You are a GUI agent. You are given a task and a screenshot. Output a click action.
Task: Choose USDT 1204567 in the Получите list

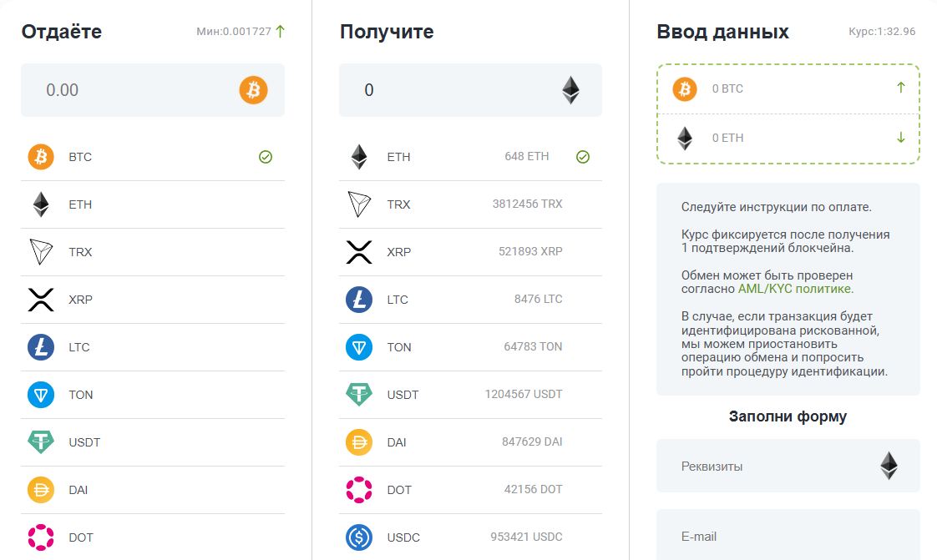click(x=470, y=395)
